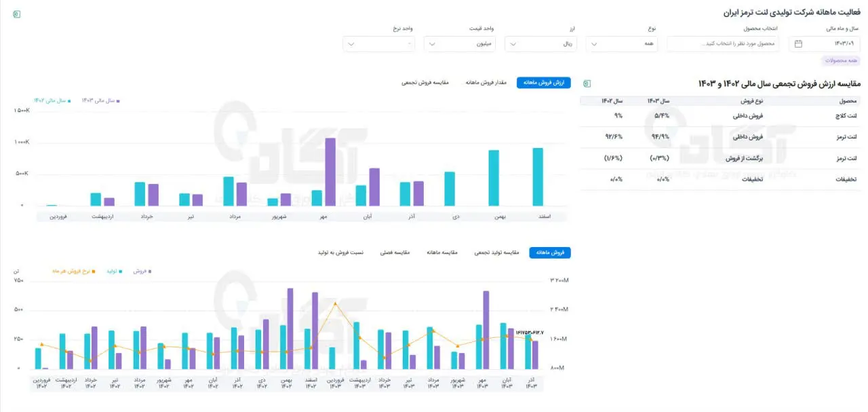Select the ارزش فروش ماهانه tab
This screenshot has height=412, width=868.
click(x=544, y=83)
